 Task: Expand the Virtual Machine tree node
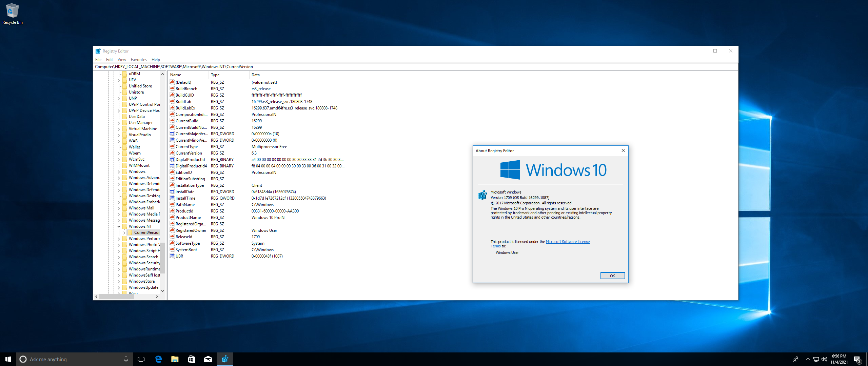(x=119, y=129)
